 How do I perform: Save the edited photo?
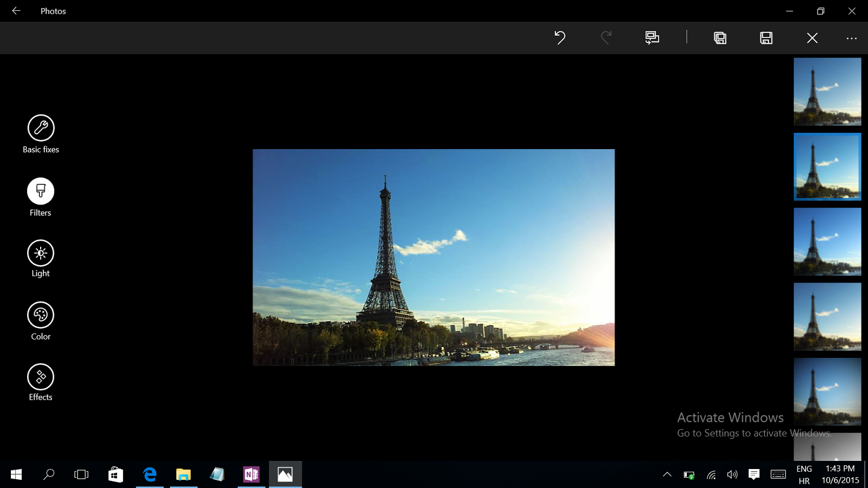(x=766, y=37)
